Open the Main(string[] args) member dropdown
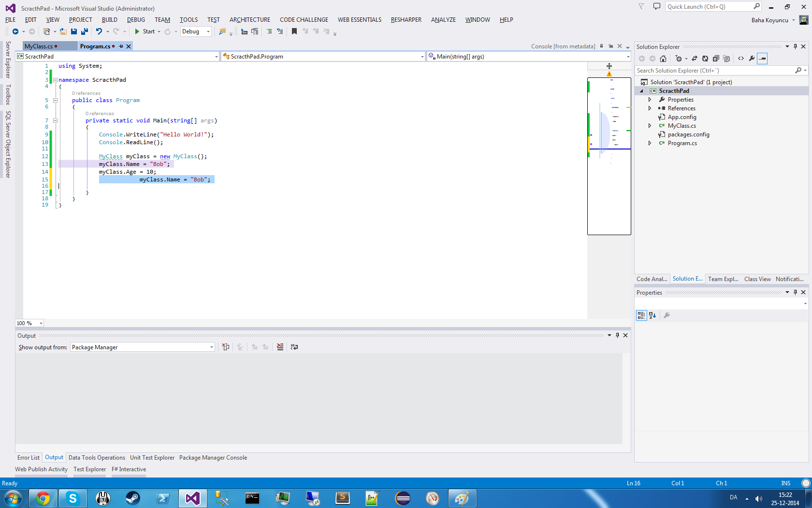This screenshot has height=508, width=812. click(x=529, y=57)
